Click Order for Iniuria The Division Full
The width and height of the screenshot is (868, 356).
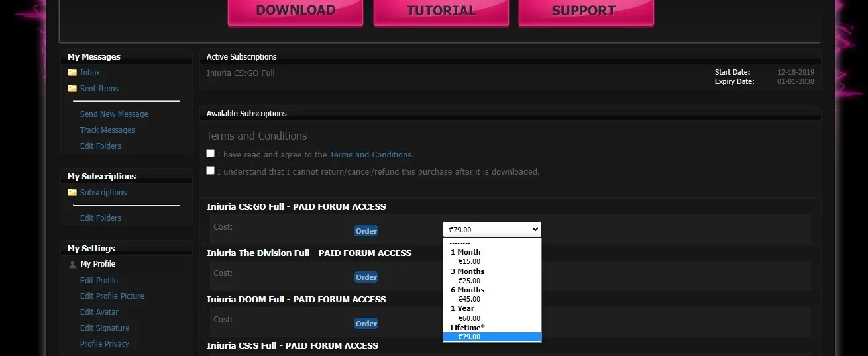pyautogui.click(x=366, y=277)
